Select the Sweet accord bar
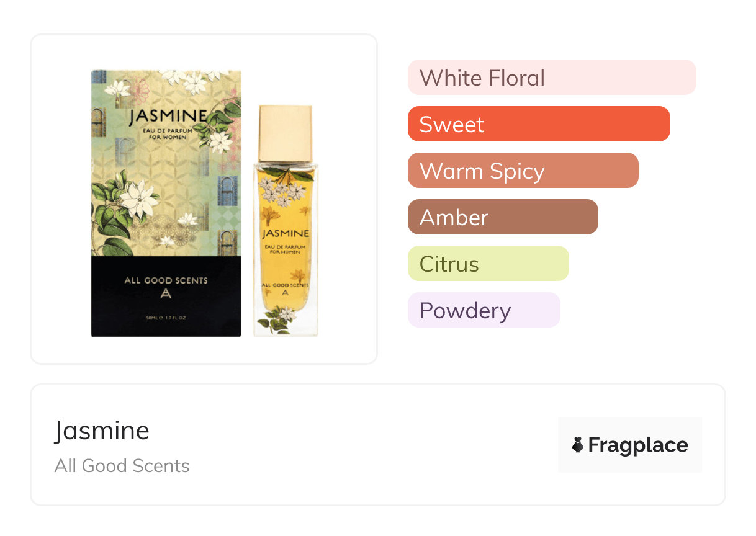756x536 pixels. [539, 124]
